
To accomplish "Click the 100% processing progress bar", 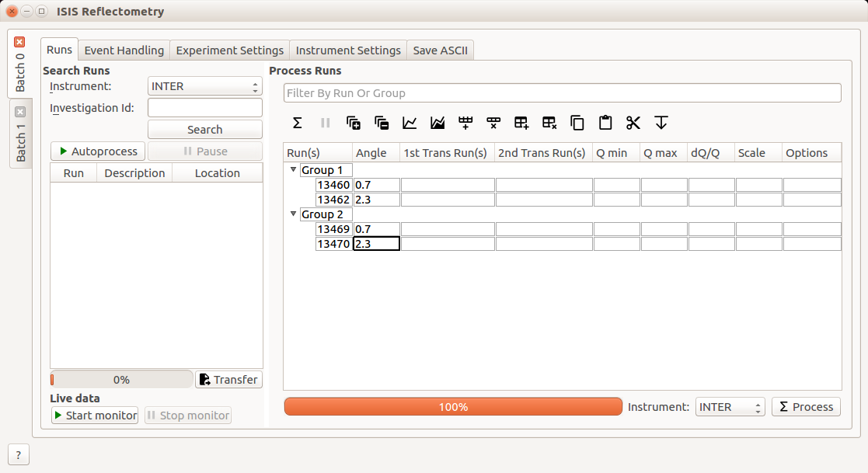I will (x=453, y=407).
